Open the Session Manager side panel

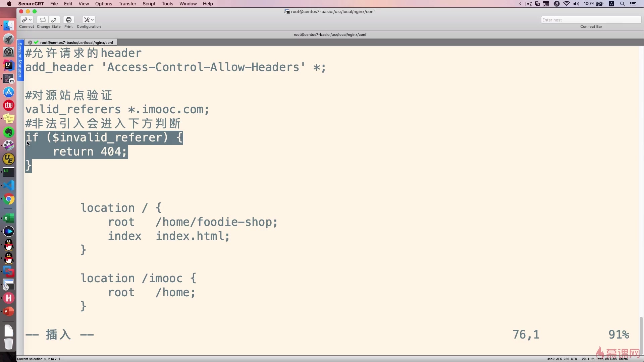(x=20, y=60)
